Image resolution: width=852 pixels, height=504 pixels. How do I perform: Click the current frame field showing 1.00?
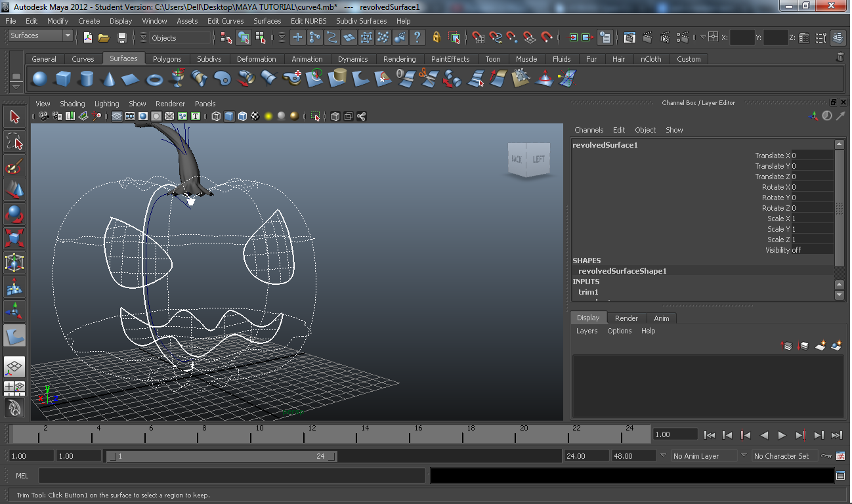tap(675, 434)
